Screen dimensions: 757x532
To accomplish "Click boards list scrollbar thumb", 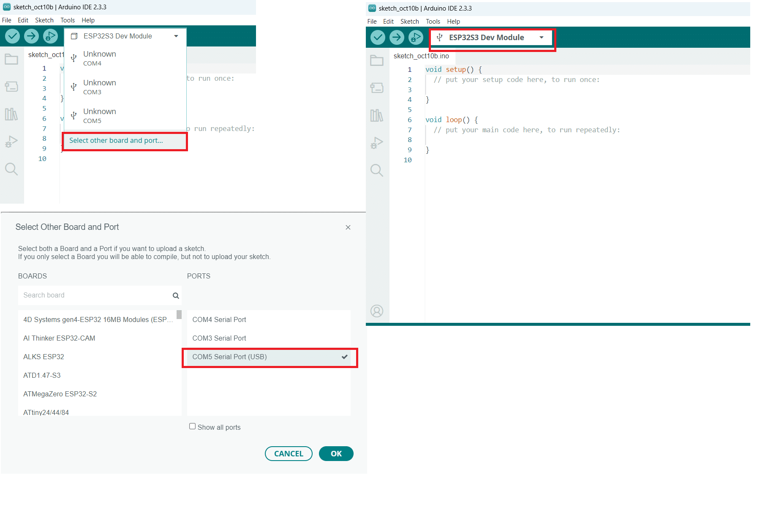I will (x=179, y=315).
